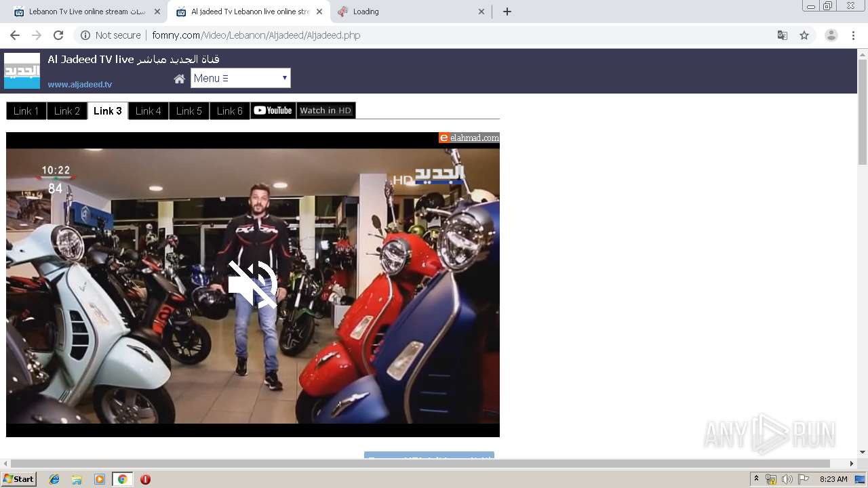This screenshot has height=488, width=868.
Task: Select the Chrome taskbar button
Action: 122,479
